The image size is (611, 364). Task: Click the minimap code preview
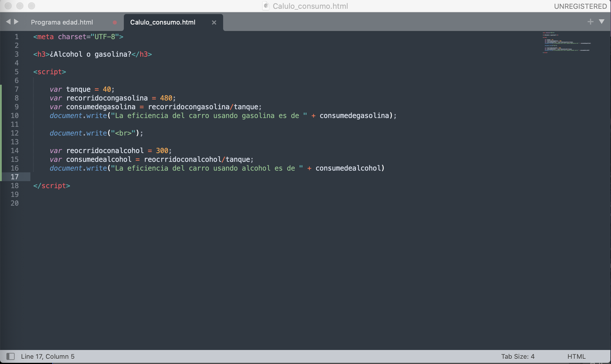(567, 42)
